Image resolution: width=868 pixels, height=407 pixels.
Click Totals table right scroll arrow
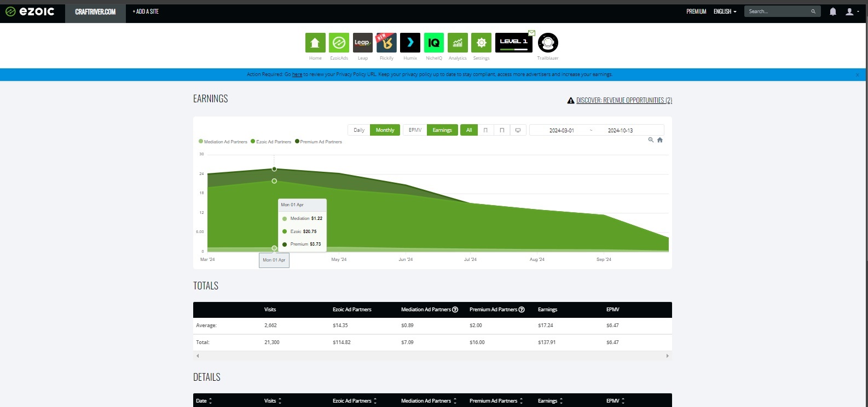coord(667,356)
